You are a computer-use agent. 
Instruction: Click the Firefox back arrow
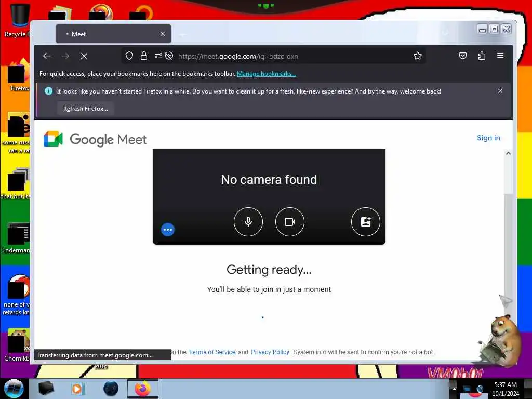click(47, 56)
